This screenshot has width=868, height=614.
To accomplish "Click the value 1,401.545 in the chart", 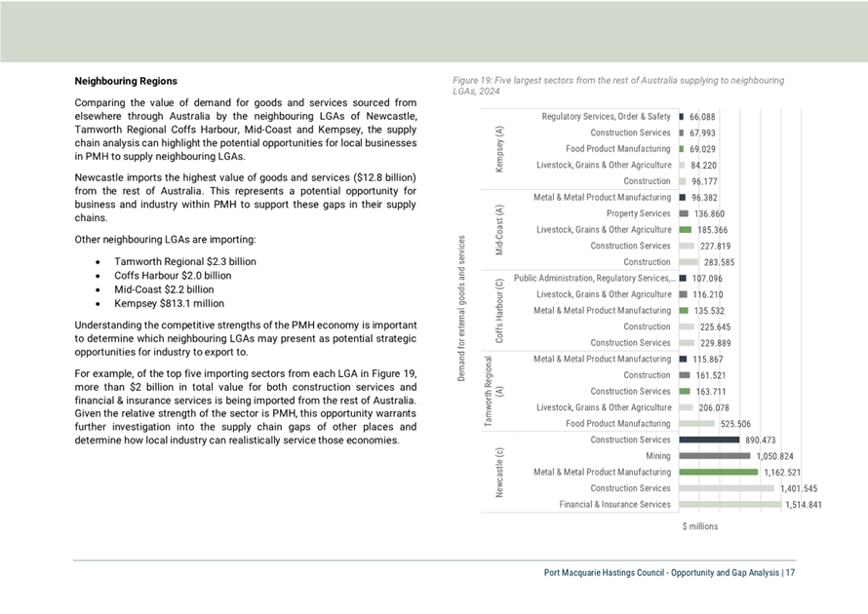I will (x=798, y=488).
